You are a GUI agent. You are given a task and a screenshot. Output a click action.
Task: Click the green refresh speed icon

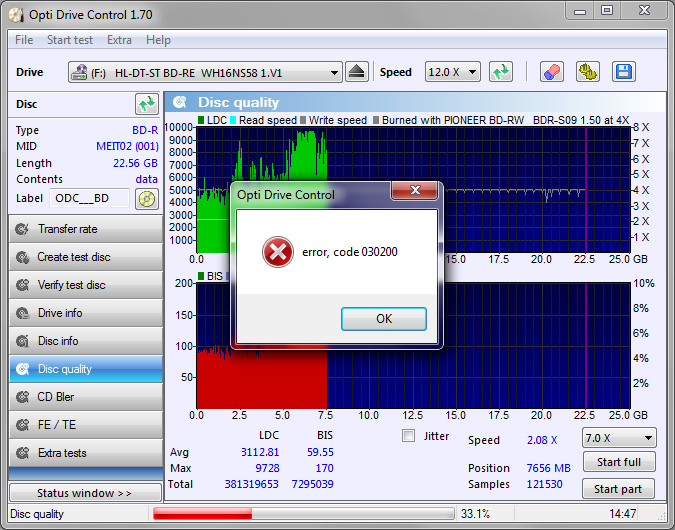501,72
